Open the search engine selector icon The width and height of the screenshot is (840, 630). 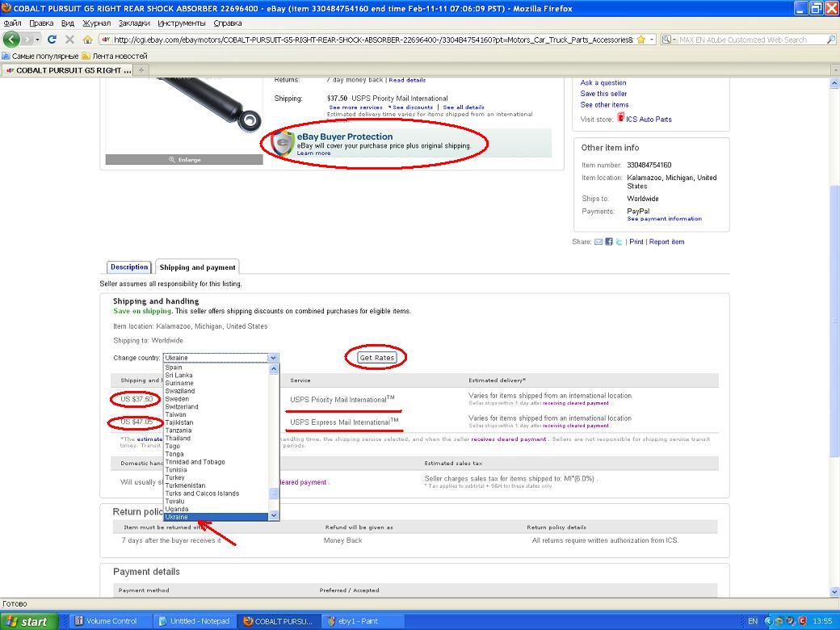point(669,40)
